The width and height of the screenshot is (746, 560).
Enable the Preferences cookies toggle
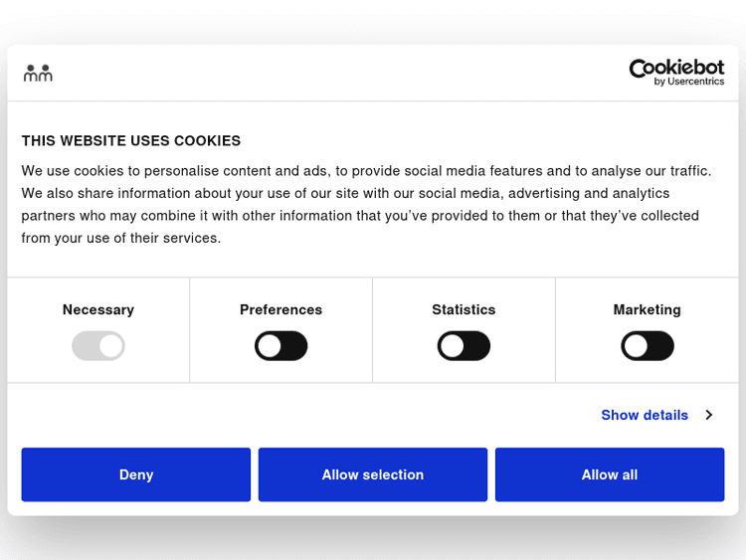[281, 346]
